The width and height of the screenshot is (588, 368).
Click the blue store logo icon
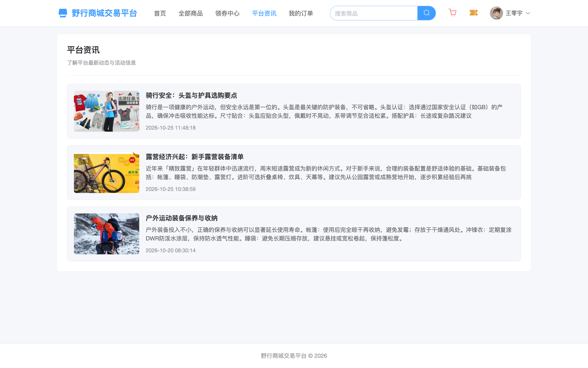[63, 13]
